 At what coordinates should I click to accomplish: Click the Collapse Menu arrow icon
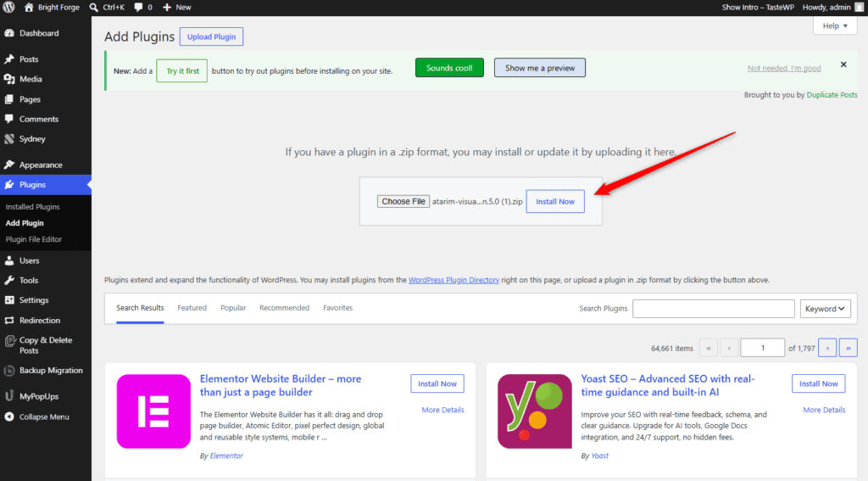(9, 417)
